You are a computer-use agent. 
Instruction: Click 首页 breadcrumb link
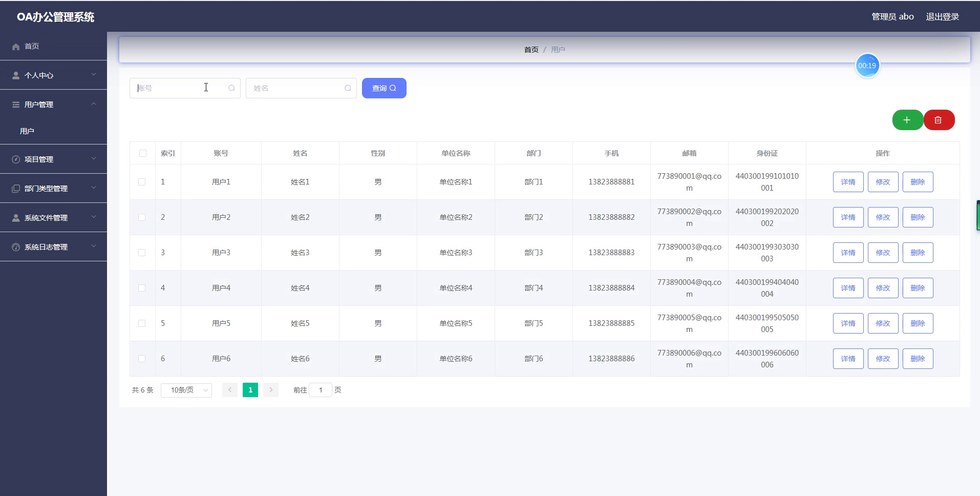(x=531, y=50)
